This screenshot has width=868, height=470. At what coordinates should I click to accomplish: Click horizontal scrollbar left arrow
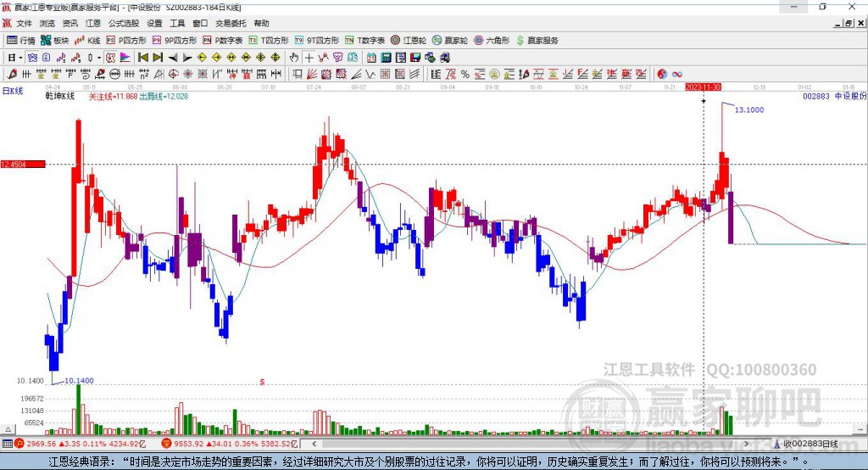point(314,444)
